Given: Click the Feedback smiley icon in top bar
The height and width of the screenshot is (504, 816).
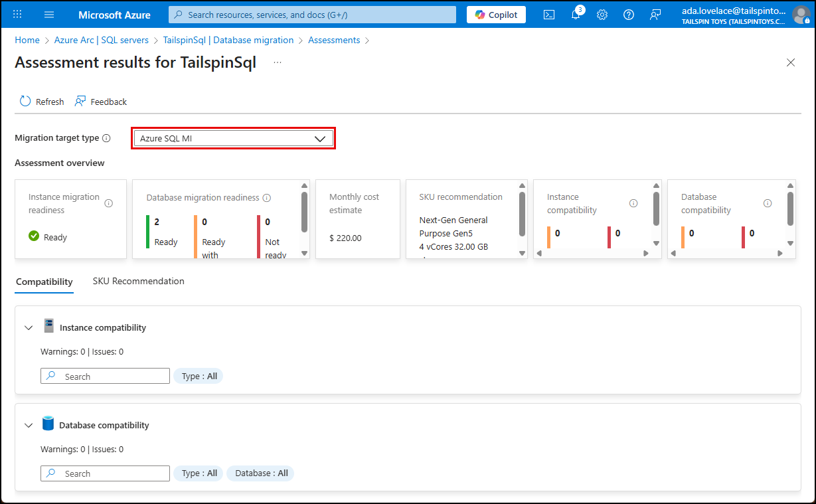Looking at the screenshot, I should tap(655, 14).
